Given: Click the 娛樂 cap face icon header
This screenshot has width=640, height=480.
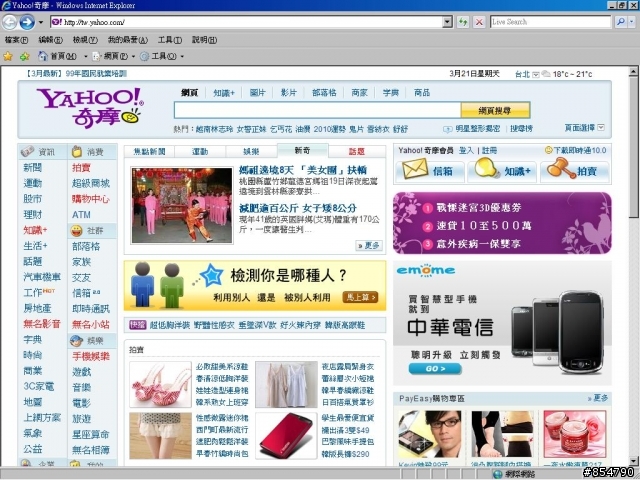Looking at the screenshot, I should pyautogui.click(x=76, y=340).
